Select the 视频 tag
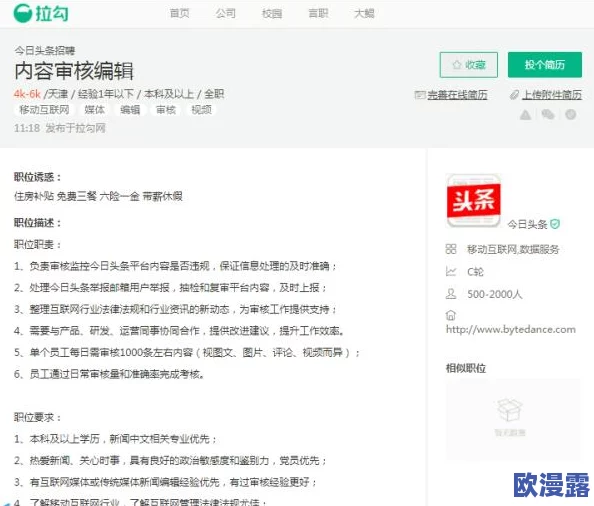594x506 pixels. click(x=202, y=110)
